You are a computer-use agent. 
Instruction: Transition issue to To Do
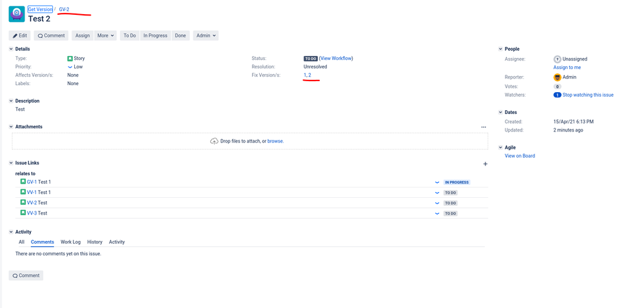tap(130, 35)
